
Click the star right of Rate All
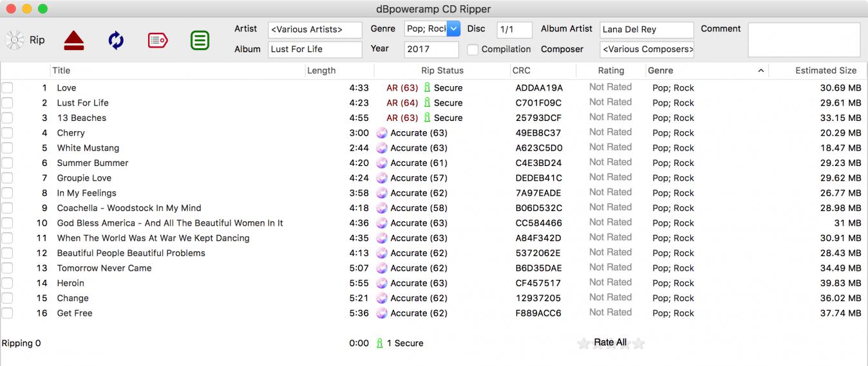tap(638, 343)
